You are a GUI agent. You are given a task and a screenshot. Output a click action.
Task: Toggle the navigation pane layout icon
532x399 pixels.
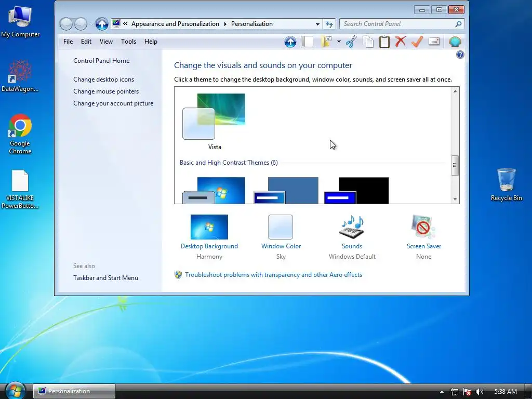pos(307,42)
